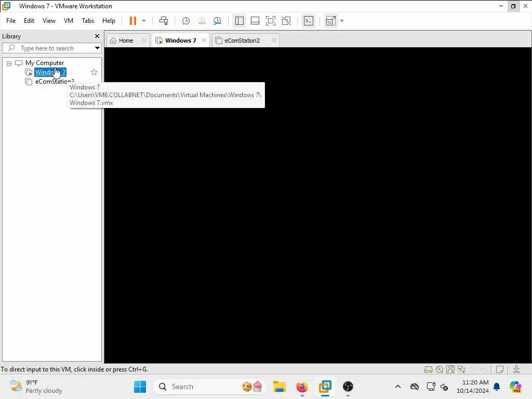Screen dimensions: 532x399
Task: Click the library search field
Action: pyautogui.click(x=47, y=48)
